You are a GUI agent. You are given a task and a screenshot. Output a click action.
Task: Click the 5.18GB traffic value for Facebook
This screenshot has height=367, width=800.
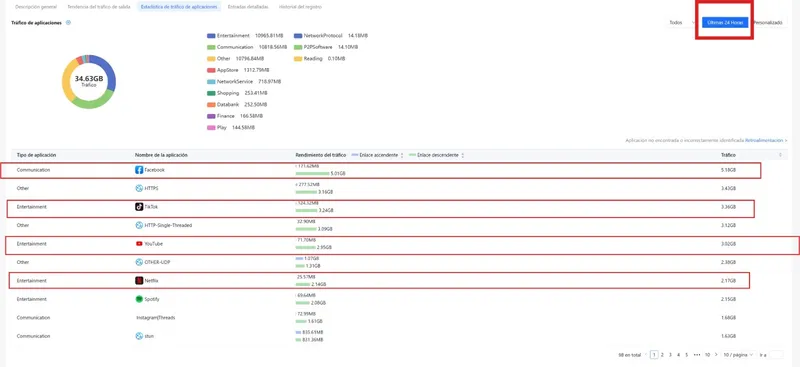click(730, 170)
